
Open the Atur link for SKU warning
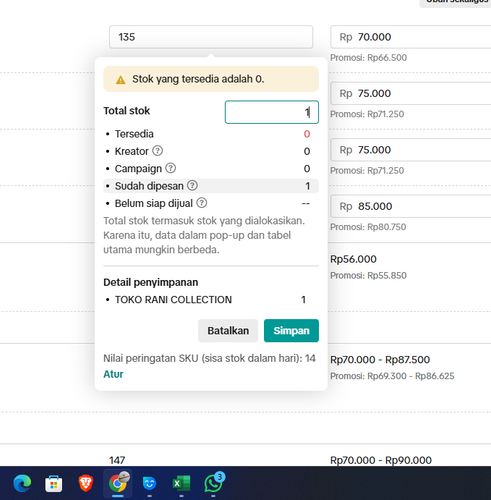click(x=113, y=374)
